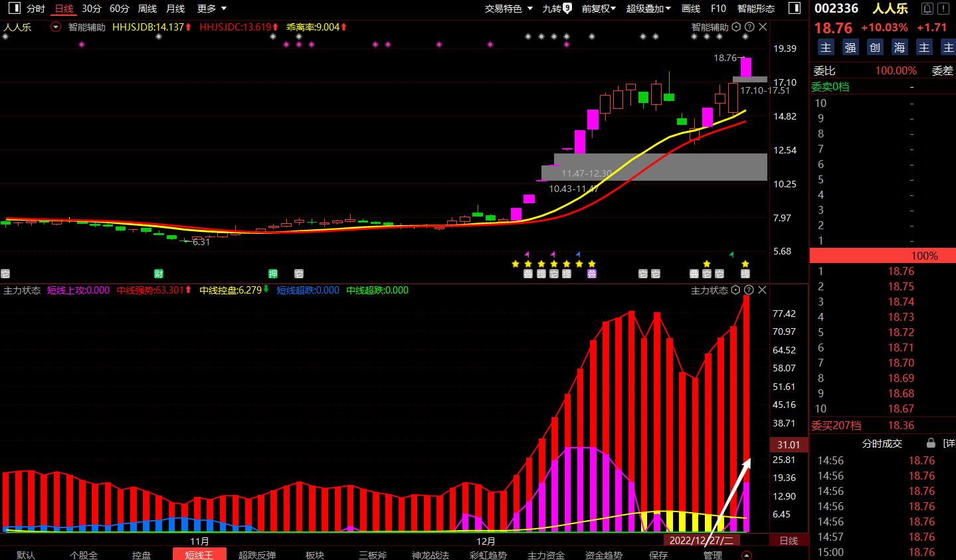Open the 更多 period dropdown
This screenshot has height=560, width=956.
click(x=208, y=8)
